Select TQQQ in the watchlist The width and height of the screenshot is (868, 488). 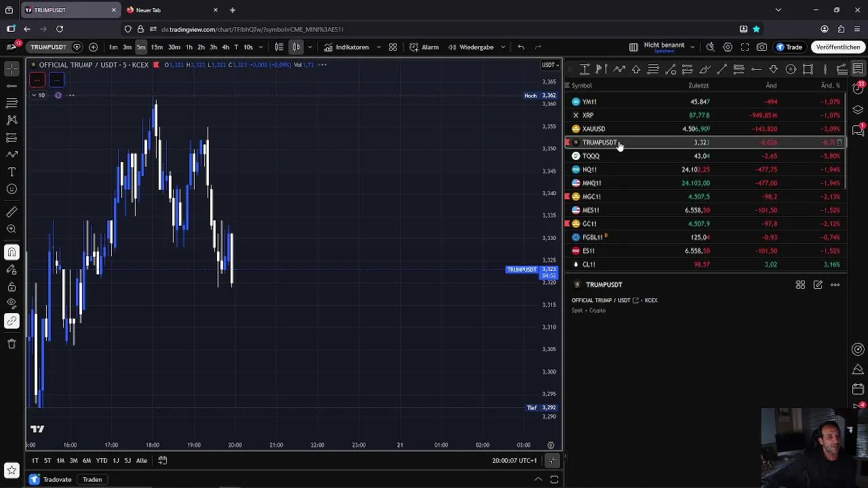(705, 156)
